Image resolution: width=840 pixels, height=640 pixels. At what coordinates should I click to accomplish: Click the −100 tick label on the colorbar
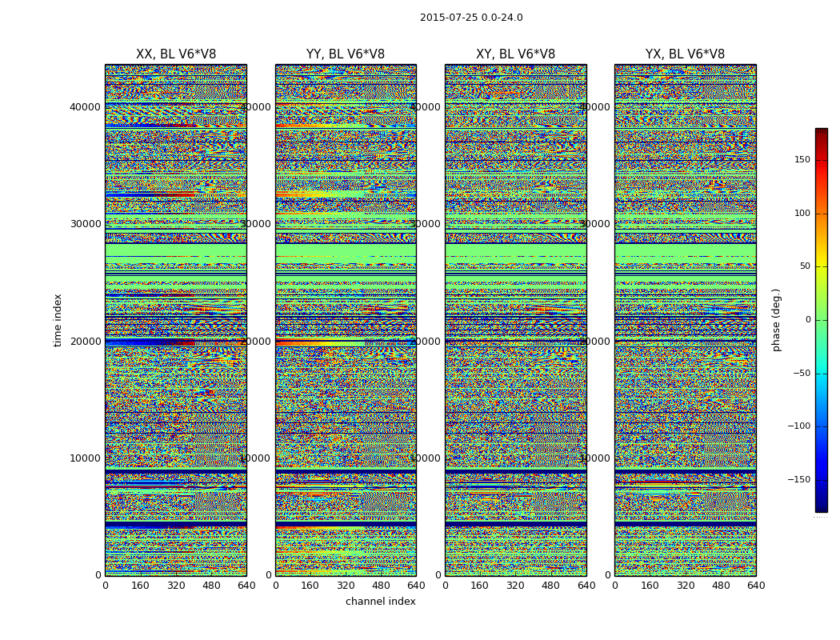pos(798,426)
